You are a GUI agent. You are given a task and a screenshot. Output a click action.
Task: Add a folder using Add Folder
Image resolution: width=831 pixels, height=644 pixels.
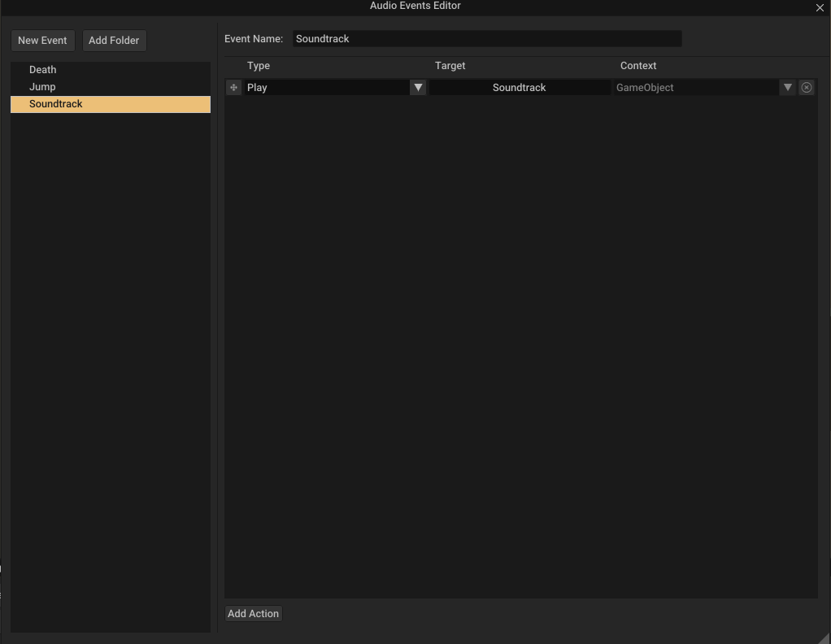[114, 40]
